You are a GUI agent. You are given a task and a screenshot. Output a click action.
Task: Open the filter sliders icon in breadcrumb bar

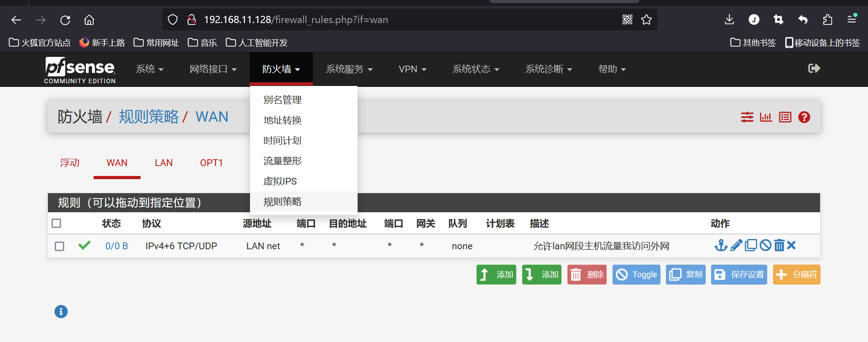coord(747,117)
